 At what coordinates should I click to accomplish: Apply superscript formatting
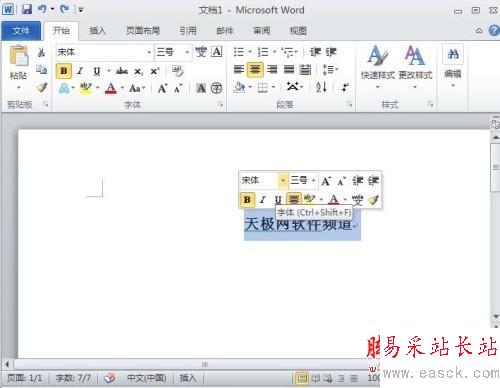pos(155,71)
